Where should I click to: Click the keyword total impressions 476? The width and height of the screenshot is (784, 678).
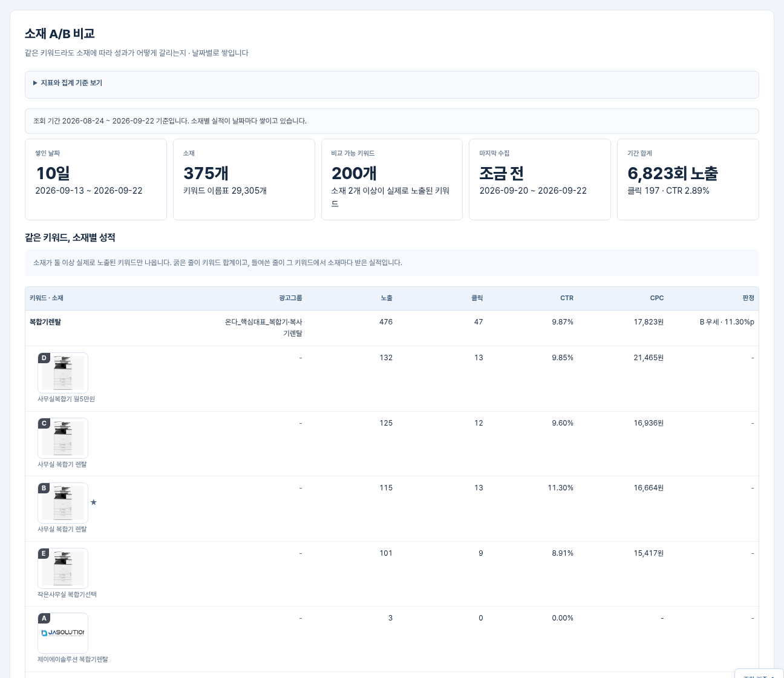pos(386,322)
